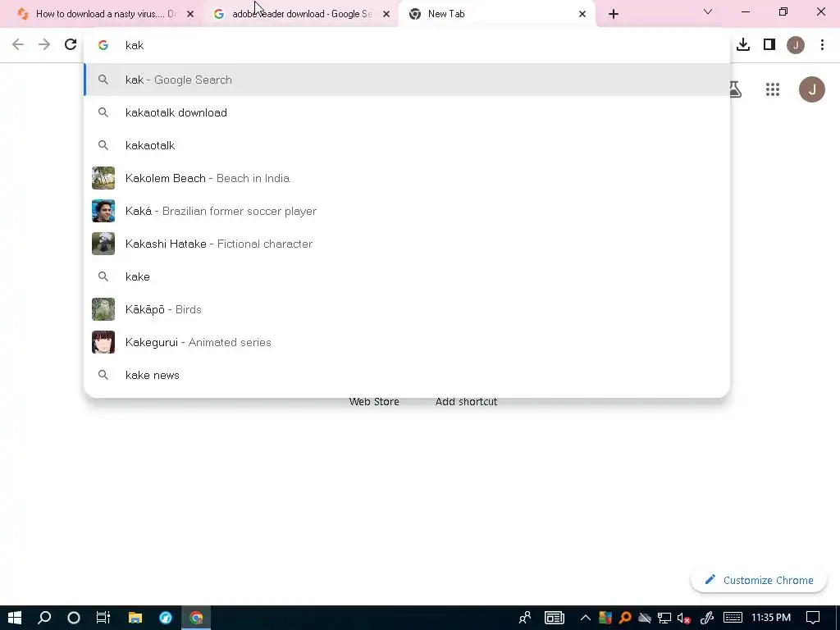840x630 pixels.
Task: Click the Google G icon in the address bar
Action: [103, 45]
